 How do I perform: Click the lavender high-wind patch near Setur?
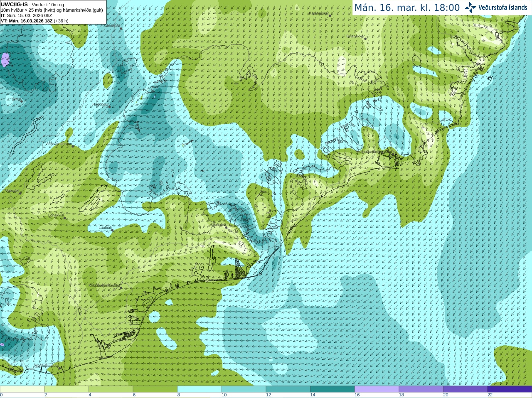tap(5, 59)
